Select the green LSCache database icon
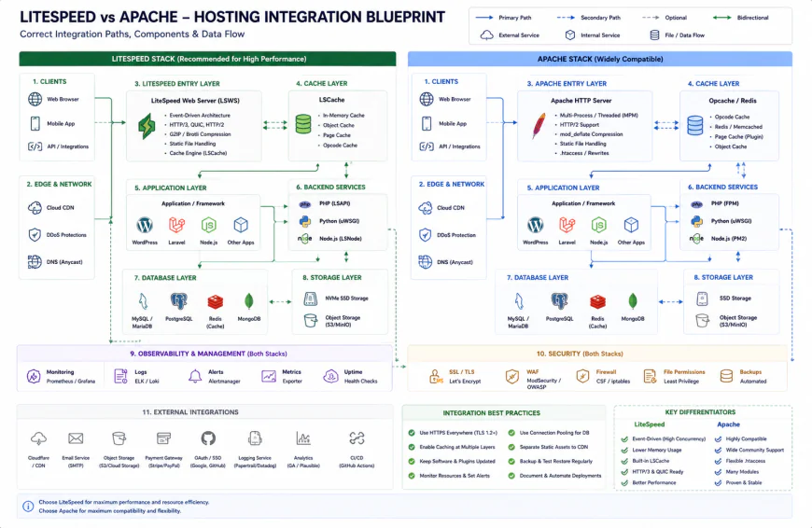This screenshot has width=812, height=528. point(303,124)
